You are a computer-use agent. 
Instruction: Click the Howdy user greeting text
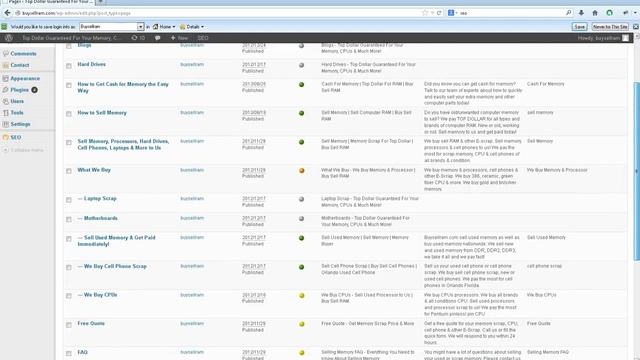(x=599, y=38)
